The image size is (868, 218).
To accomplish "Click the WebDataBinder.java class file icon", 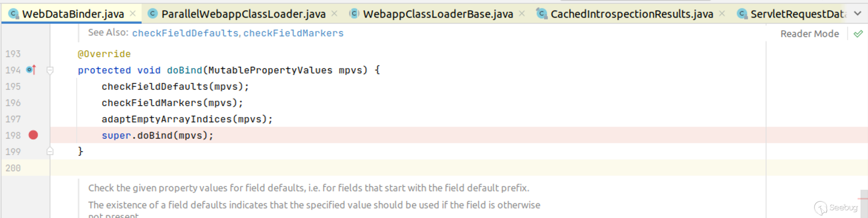I will point(13,14).
